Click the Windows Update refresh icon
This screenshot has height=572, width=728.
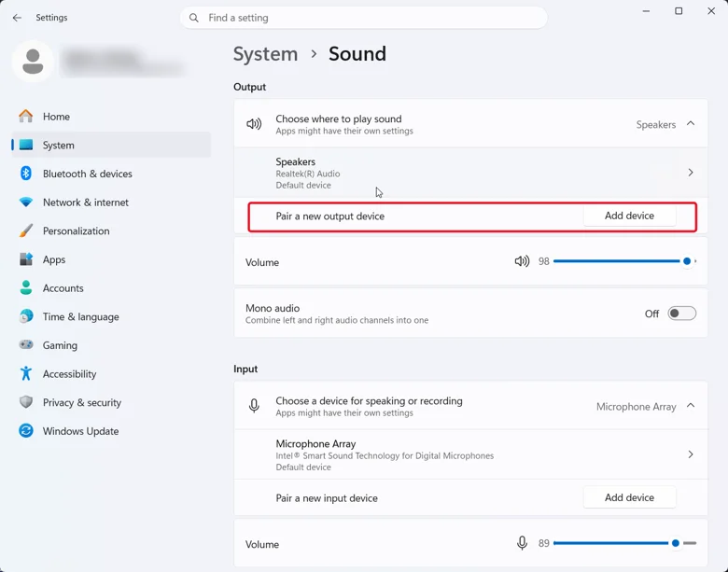[26, 431]
